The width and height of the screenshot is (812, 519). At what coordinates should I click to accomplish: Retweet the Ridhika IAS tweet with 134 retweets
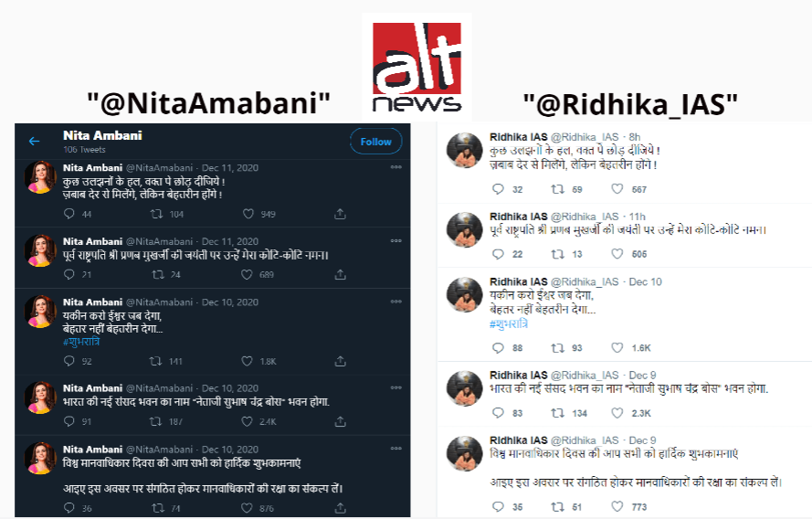tap(558, 413)
